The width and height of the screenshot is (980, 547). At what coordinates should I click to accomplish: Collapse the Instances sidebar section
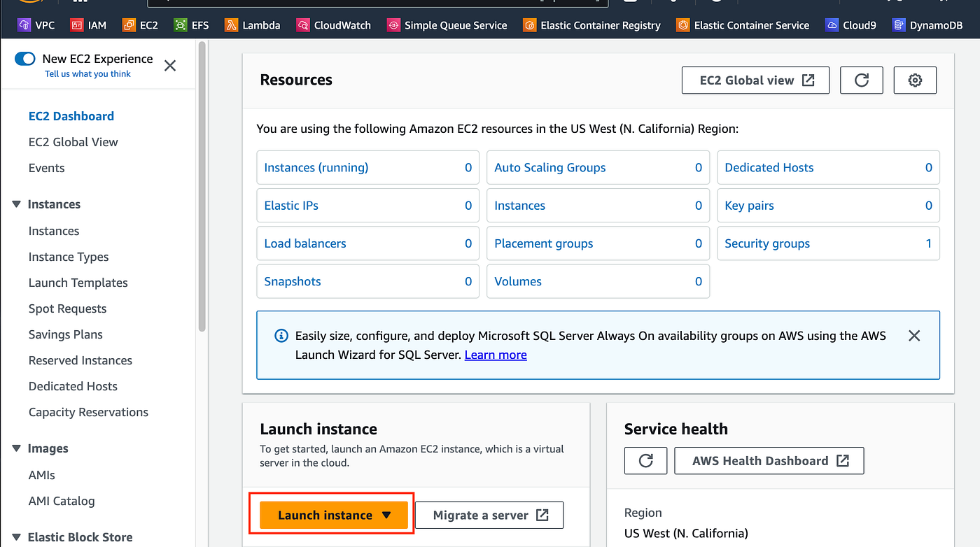(x=17, y=204)
